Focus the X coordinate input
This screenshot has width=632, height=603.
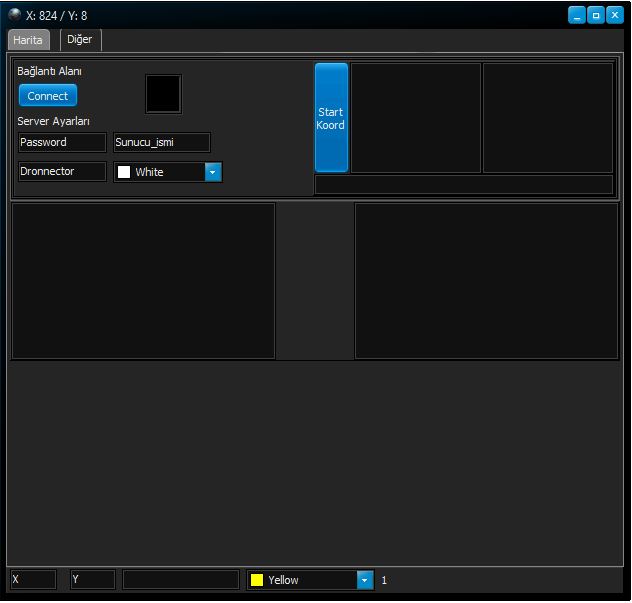coord(33,580)
